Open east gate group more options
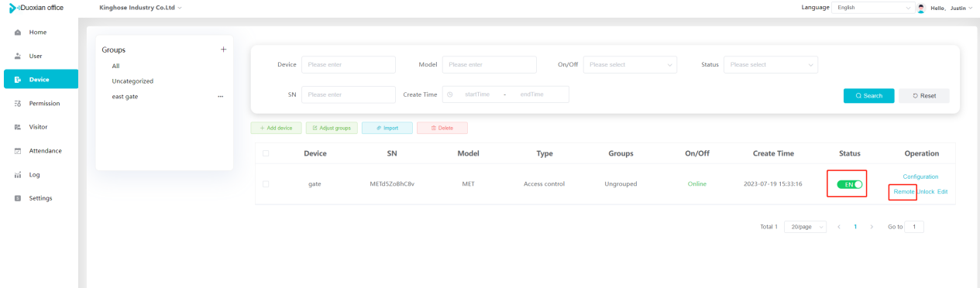This screenshot has height=288, width=980. pos(220,97)
